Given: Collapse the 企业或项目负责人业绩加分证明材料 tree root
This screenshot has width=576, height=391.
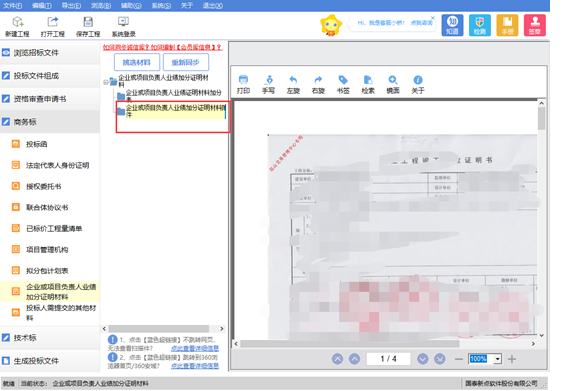Looking at the screenshot, I should 106,82.
